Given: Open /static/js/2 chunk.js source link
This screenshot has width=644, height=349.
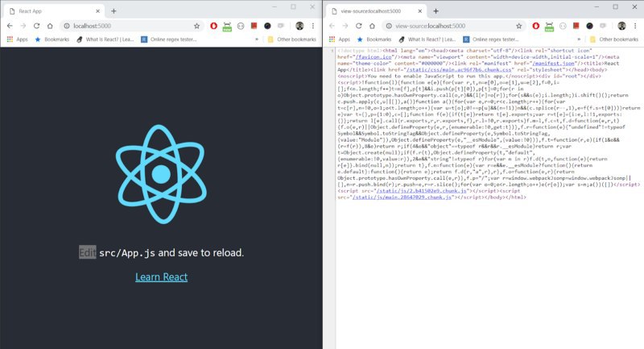Looking at the screenshot, I should 421,191.
